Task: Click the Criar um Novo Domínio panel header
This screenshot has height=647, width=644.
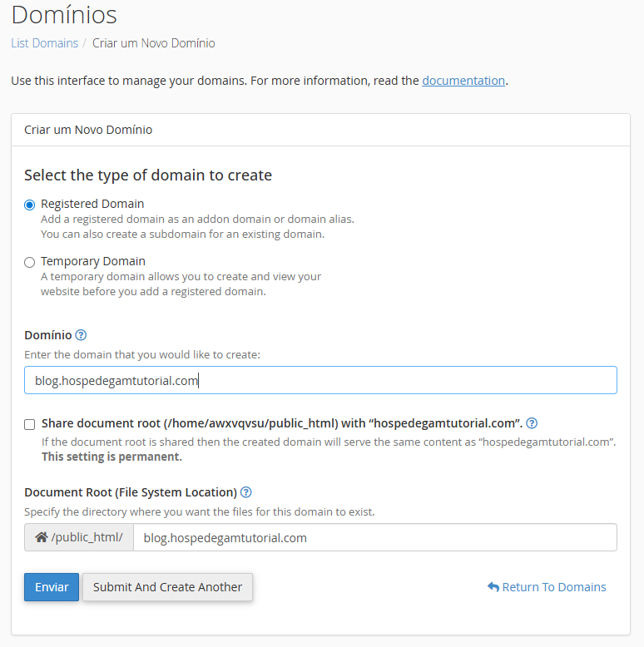Action: 88,130
